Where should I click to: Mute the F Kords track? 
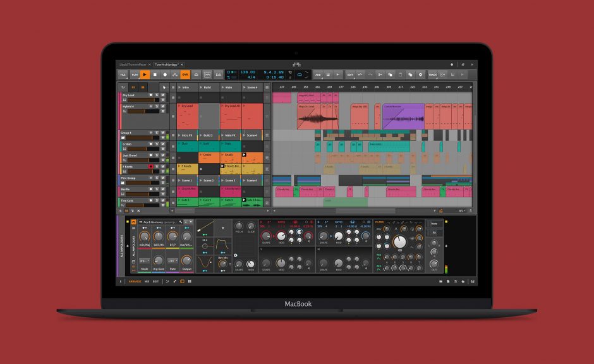point(162,166)
